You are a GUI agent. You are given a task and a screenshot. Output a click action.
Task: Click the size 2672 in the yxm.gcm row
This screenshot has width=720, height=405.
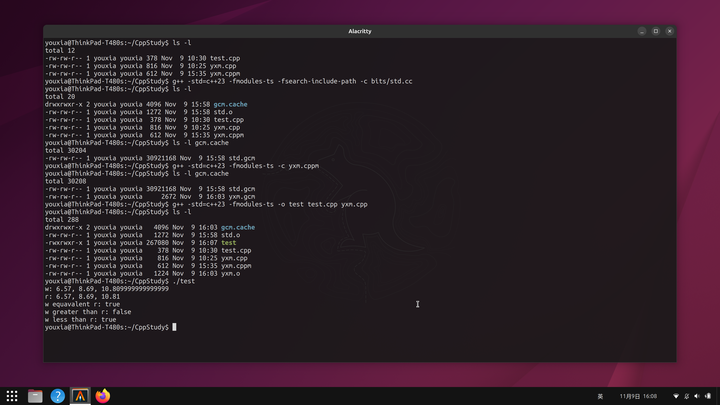tap(169, 197)
